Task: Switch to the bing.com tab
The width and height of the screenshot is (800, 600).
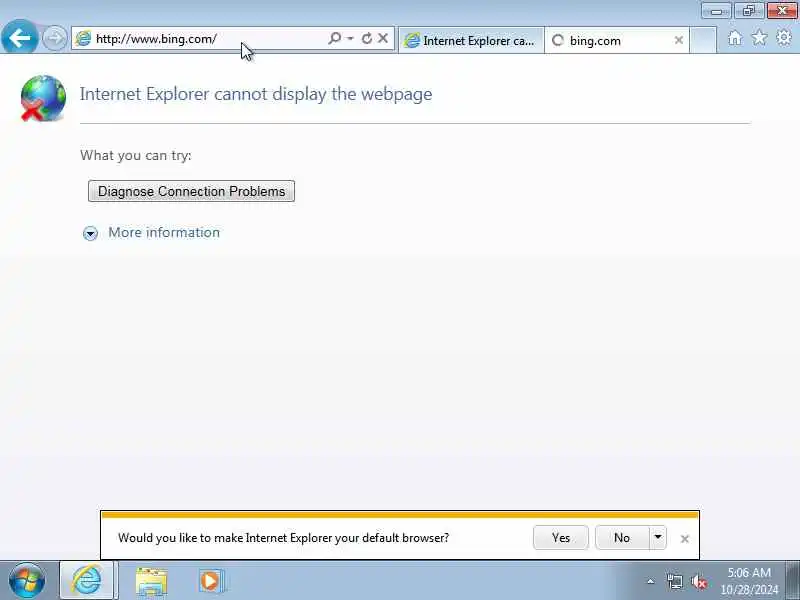Action: click(617, 40)
